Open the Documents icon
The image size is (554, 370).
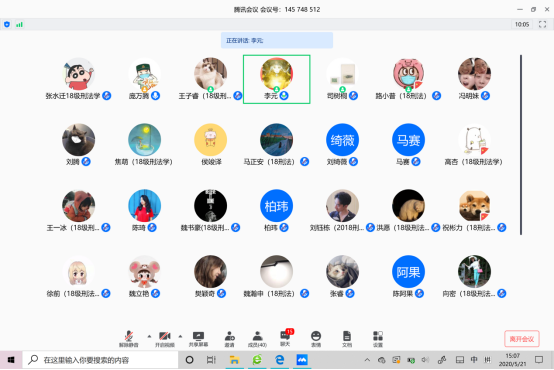[347, 339]
